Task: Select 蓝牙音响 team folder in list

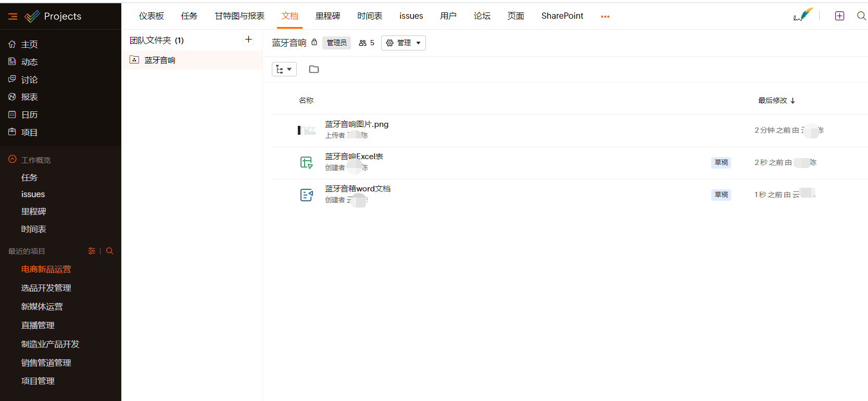Action: 160,60
